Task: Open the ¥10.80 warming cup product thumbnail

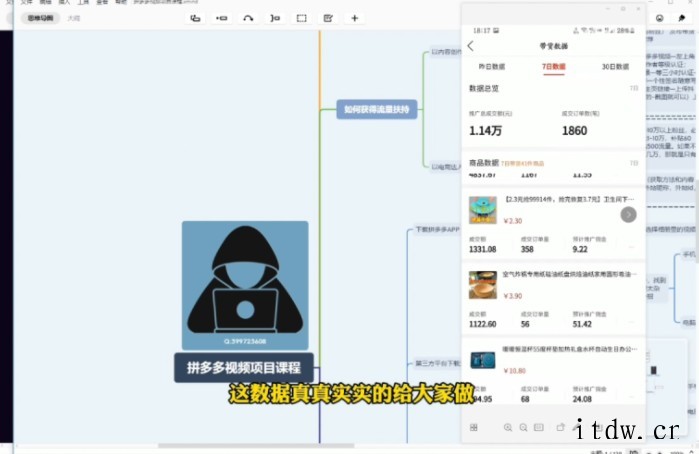Action: (x=483, y=360)
